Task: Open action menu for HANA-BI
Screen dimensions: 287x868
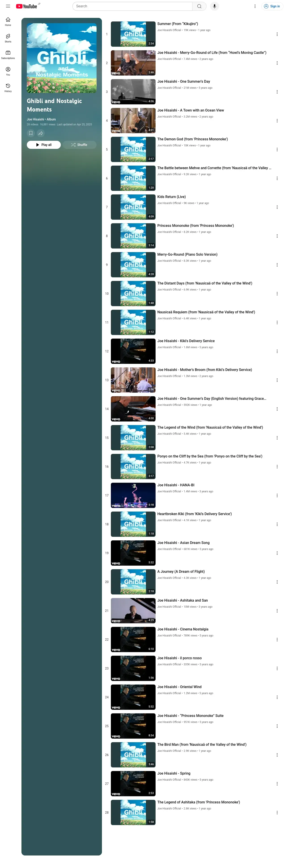Action: [x=277, y=495]
